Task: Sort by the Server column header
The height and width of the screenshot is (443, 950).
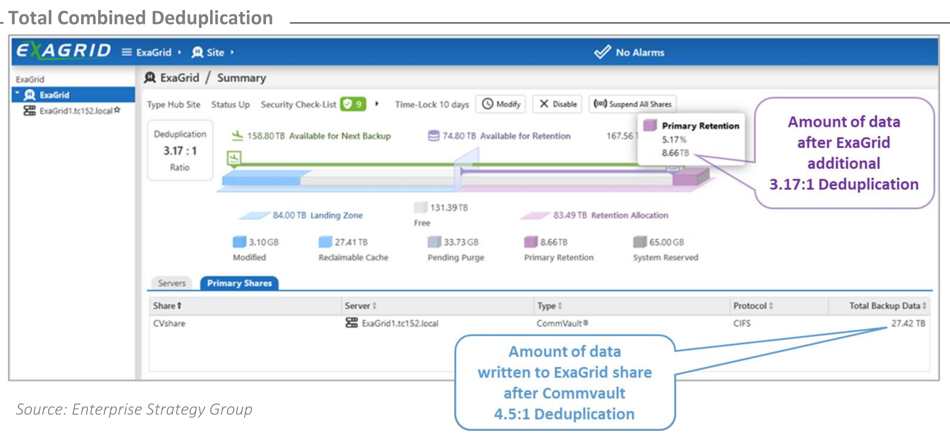Action: tap(438, 306)
